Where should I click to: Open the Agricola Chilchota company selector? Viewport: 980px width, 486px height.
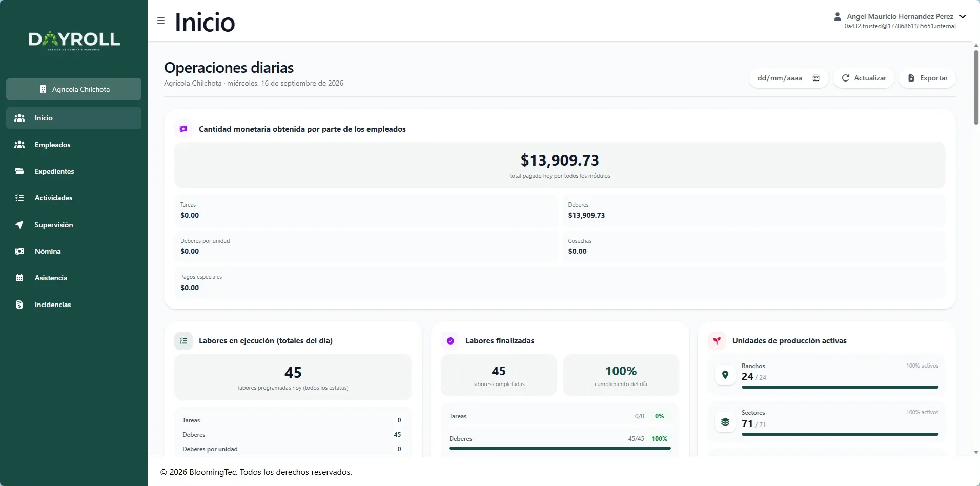pos(74,89)
